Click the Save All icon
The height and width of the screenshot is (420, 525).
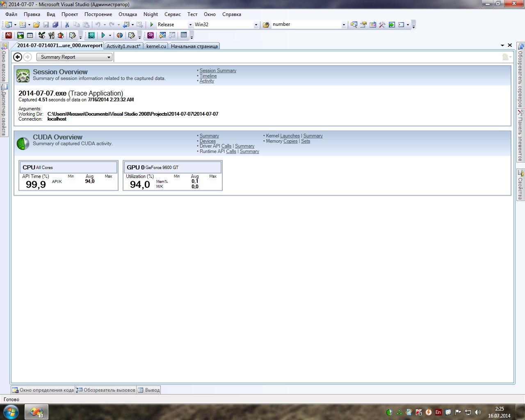coord(55,25)
